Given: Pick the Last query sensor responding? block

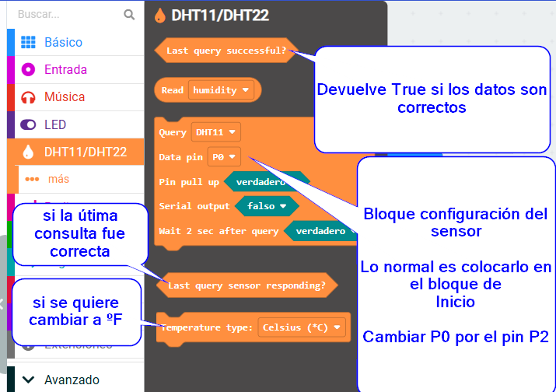Looking at the screenshot, I should (246, 285).
